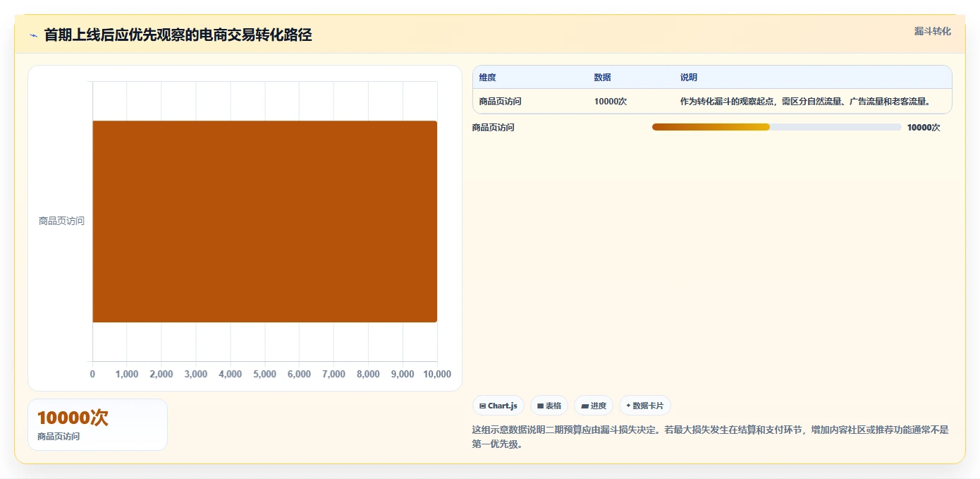980x479 pixels.
Task: Click the 0 tick on the chart axis
Action: 92,375
